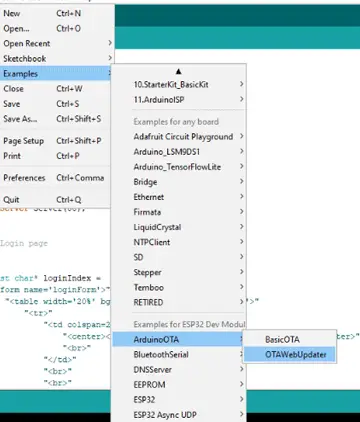
Task: Open Page Setup from the menu
Action: [55, 141]
